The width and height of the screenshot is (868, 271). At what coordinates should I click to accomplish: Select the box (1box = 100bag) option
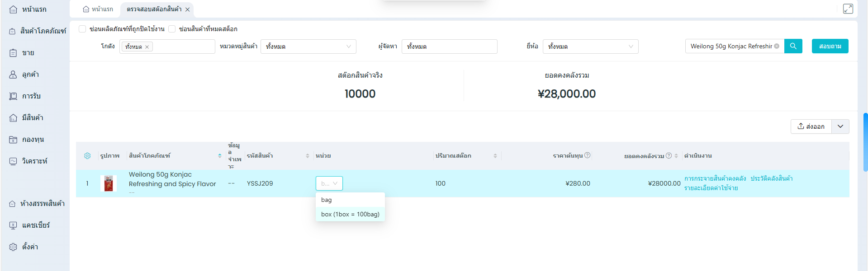350,214
